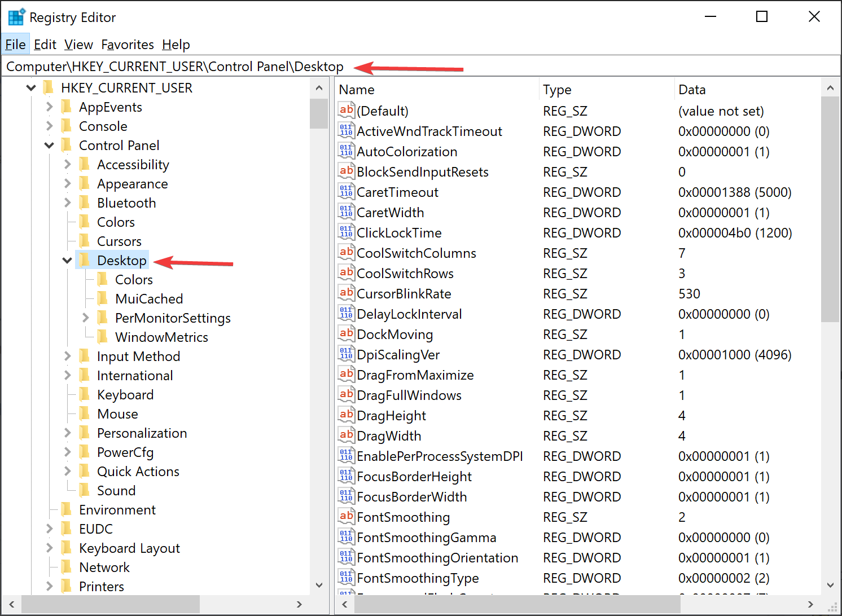Select the DockMoving value name
Viewport: 842px width, 616px height.
pos(394,335)
